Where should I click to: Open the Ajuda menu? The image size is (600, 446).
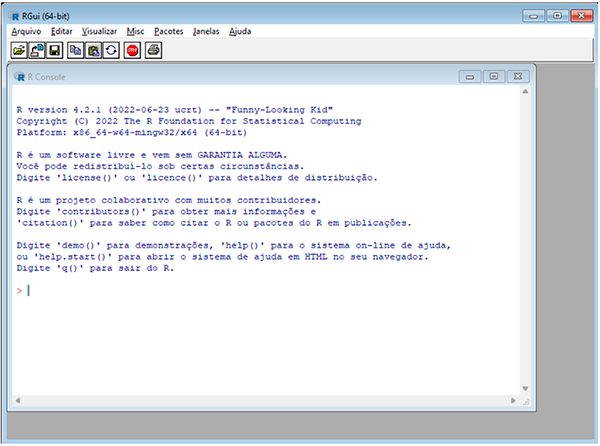[x=240, y=31]
